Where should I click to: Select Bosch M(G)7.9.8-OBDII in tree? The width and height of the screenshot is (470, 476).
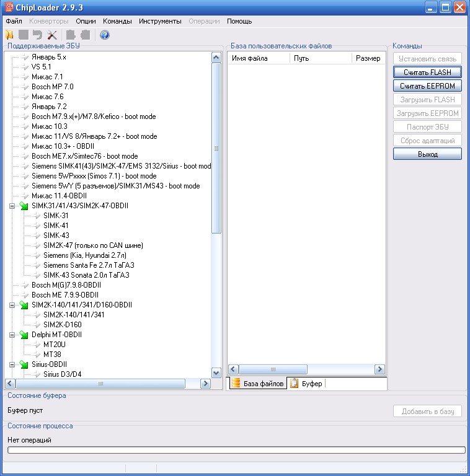coord(66,285)
